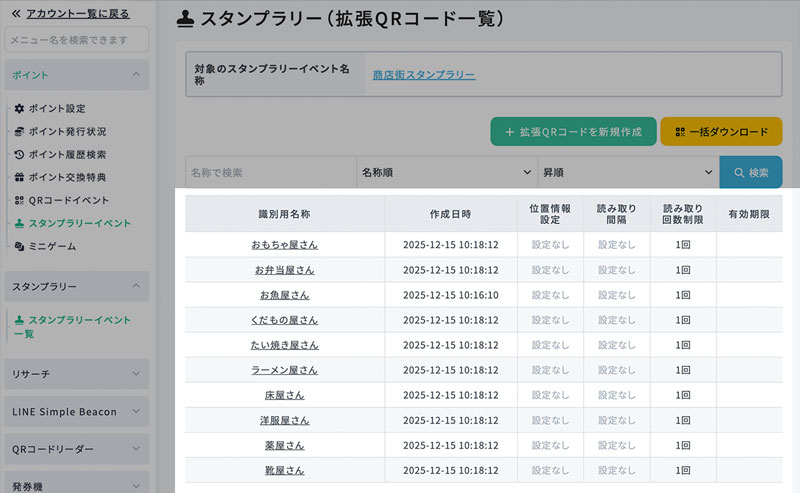Click the QRコードイベント icon in sidebar
The width and height of the screenshot is (800, 493).
click(20, 200)
